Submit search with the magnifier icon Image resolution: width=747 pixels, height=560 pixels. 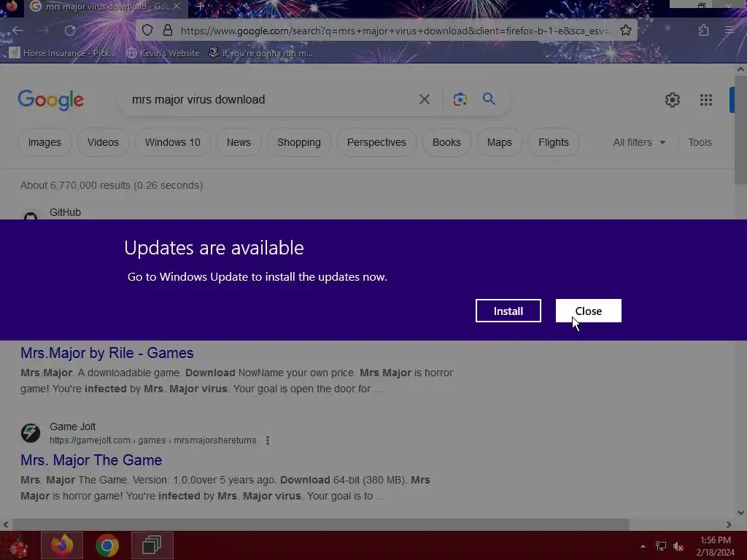(489, 99)
